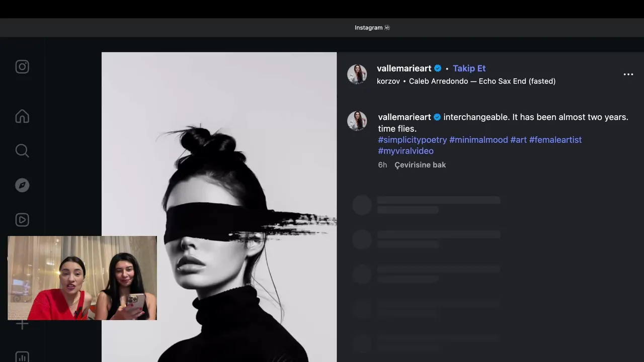Screen dimensions: 644x362
Task: Click the header profile avatar
Action: (357, 74)
